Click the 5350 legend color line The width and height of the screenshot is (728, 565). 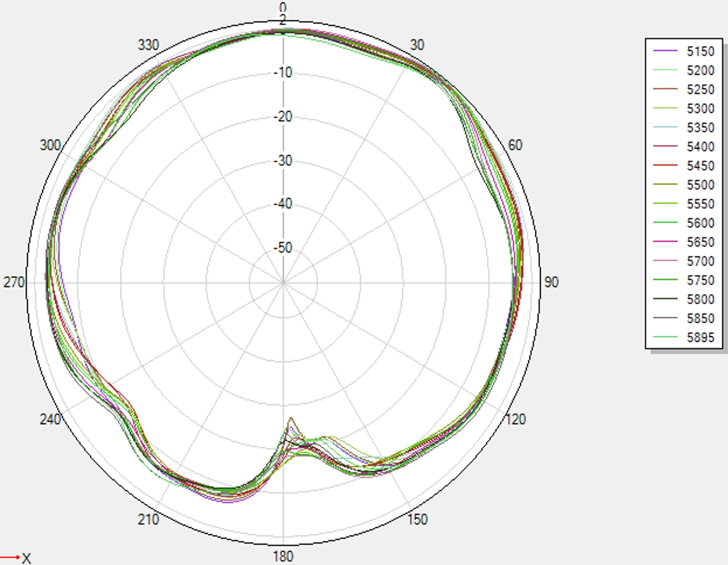665,128
